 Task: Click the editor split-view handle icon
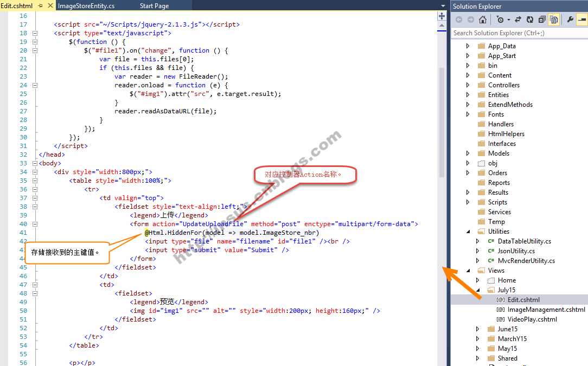click(x=442, y=16)
